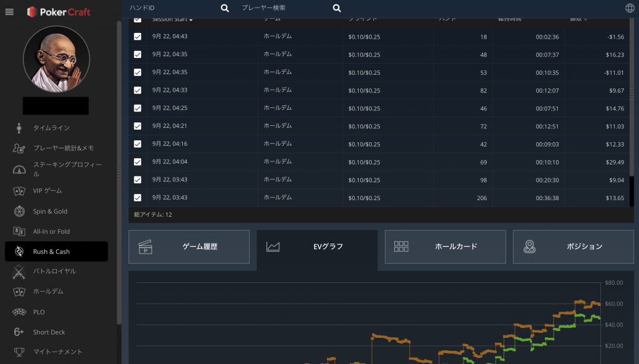Uncheck the 04:35 session with 48 hands
This screenshot has height=364, width=639.
click(x=137, y=55)
